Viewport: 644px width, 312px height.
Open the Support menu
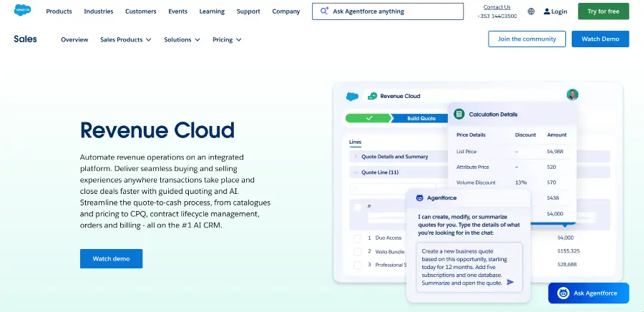point(248,11)
